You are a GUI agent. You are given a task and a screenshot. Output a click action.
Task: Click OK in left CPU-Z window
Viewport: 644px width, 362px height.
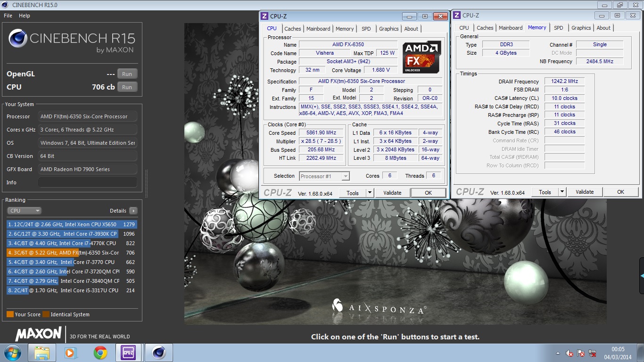[428, 193]
